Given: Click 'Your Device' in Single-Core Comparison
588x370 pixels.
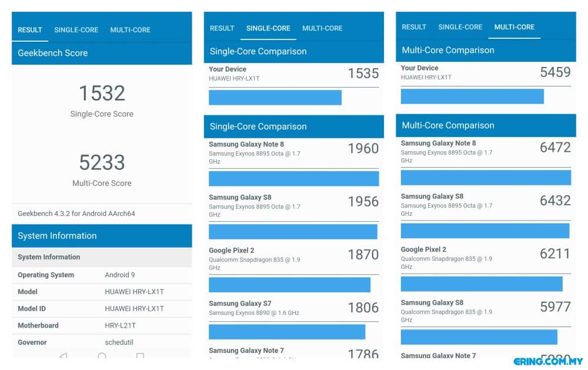Looking at the screenshot, I should pyautogui.click(x=228, y=69).
